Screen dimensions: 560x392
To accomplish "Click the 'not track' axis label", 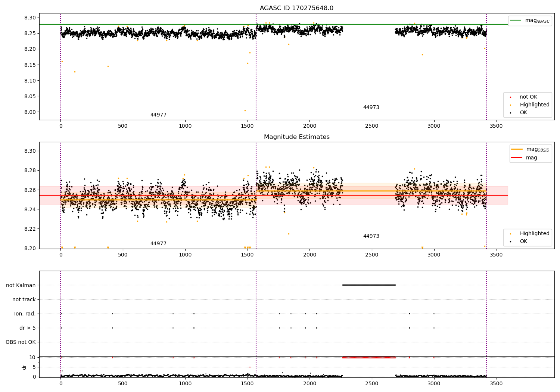I will click(24, 299).
